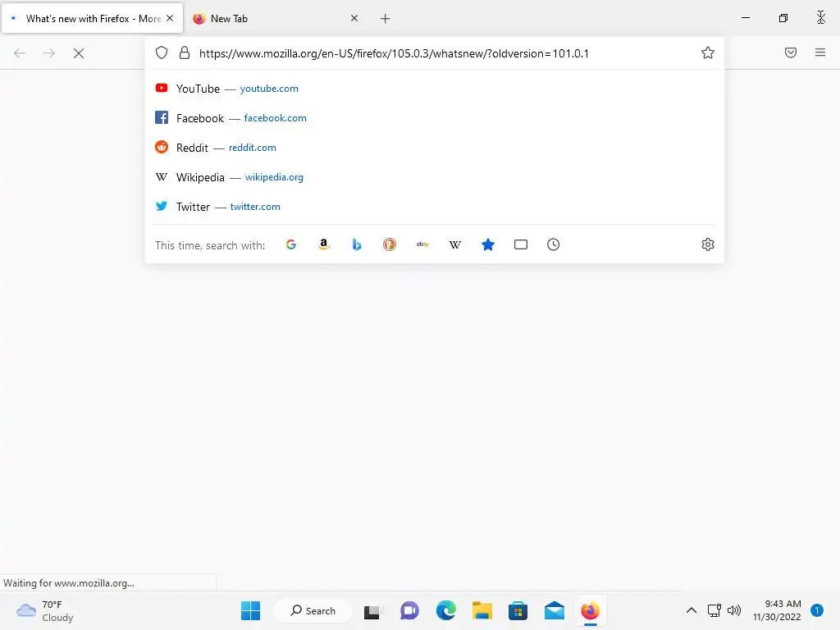
Task: Open volume control tray icon
Action: click(734, 610)
